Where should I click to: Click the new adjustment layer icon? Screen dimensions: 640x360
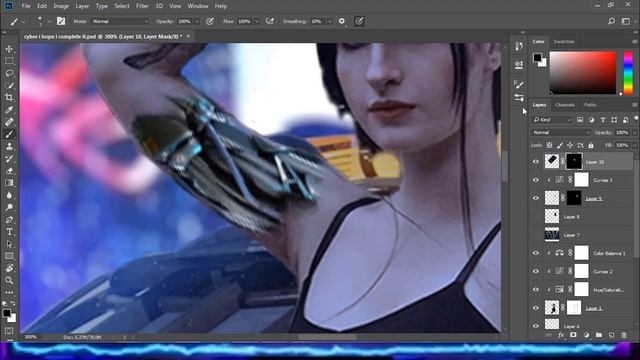pyautogui.click(x=586, y=335)
